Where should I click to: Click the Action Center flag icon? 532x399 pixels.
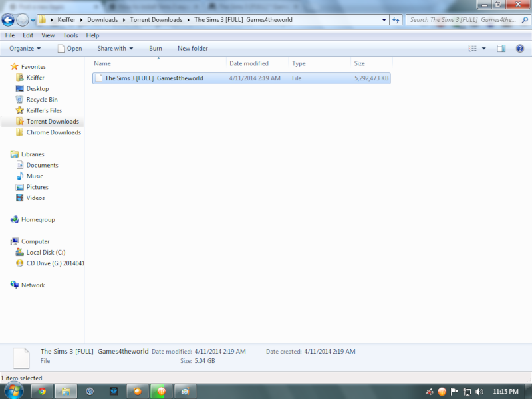click(454, 392)
